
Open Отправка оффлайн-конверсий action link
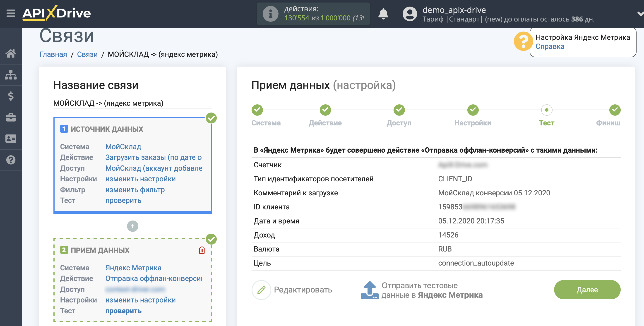coord(154,278)
